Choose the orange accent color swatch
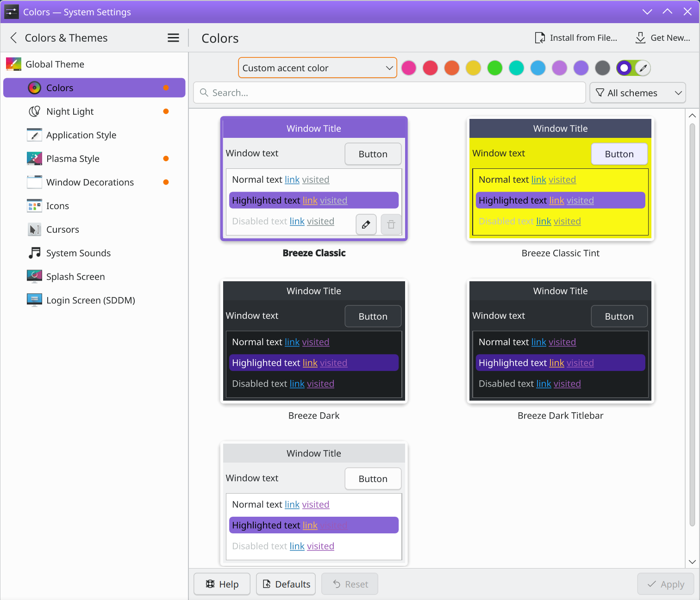The width and height of the screenshot is (700, 600). tap(452, 68)
